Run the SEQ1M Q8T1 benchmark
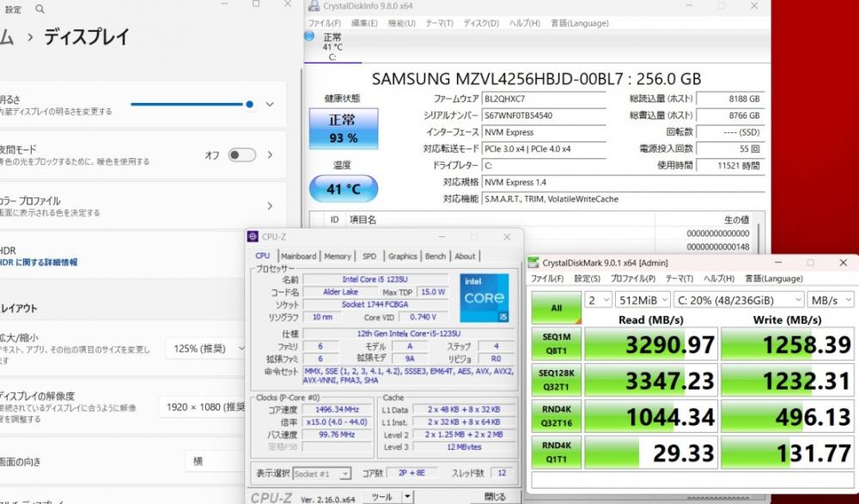The width and height of the screenshot is (859, 504). pyautogui.click(x=556, y=344)
